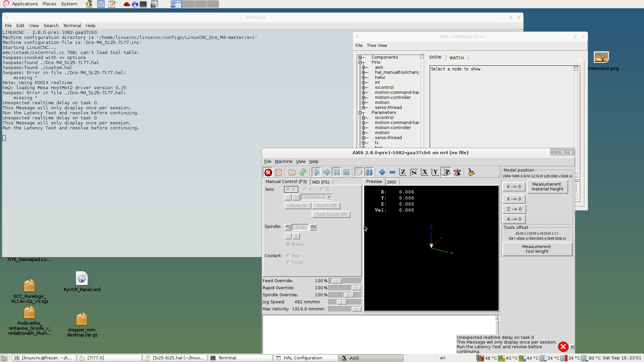Select the Z view icon in toolbar
This screenshot has width=644, height=362.
(403, 172)
